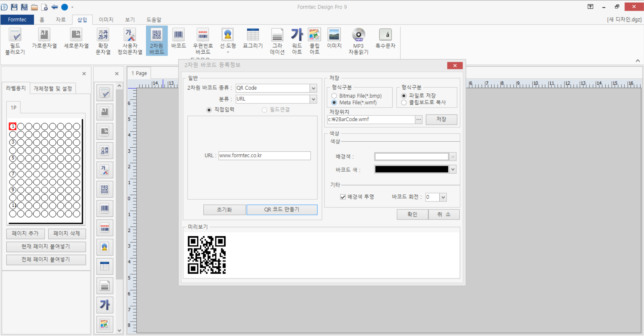The height and width of the screenshot is (336, 644).
Task: Click the 페이지 삭제 button
Action: click(x=67, y=233)
